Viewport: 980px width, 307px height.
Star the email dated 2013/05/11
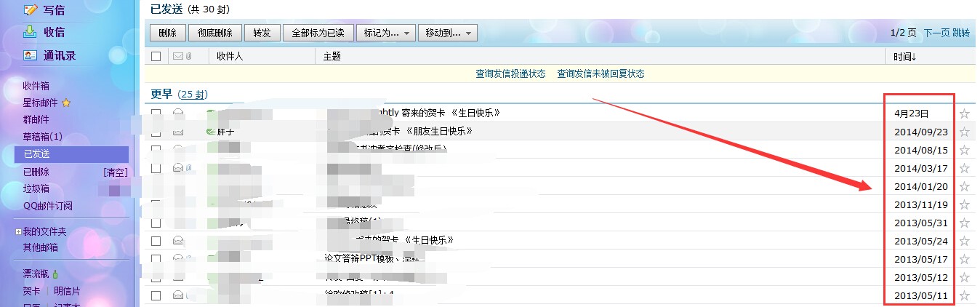(x=965, y=295)
